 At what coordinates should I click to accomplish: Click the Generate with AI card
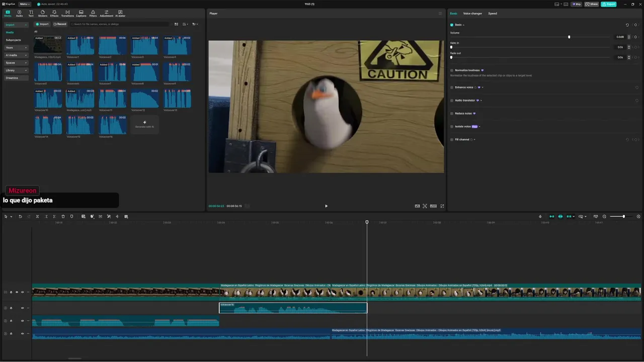[x=144, y=125]
